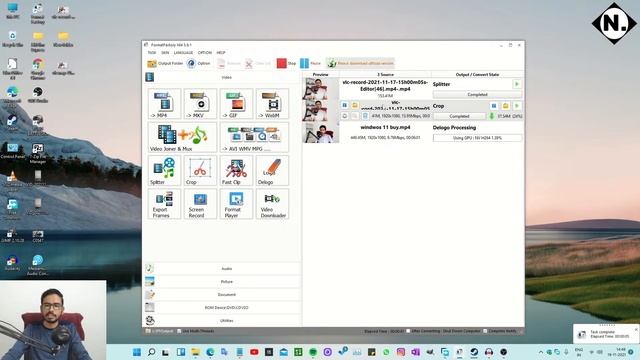Expand the Audio category section
640x360 pixels.
tap(222, 269)
